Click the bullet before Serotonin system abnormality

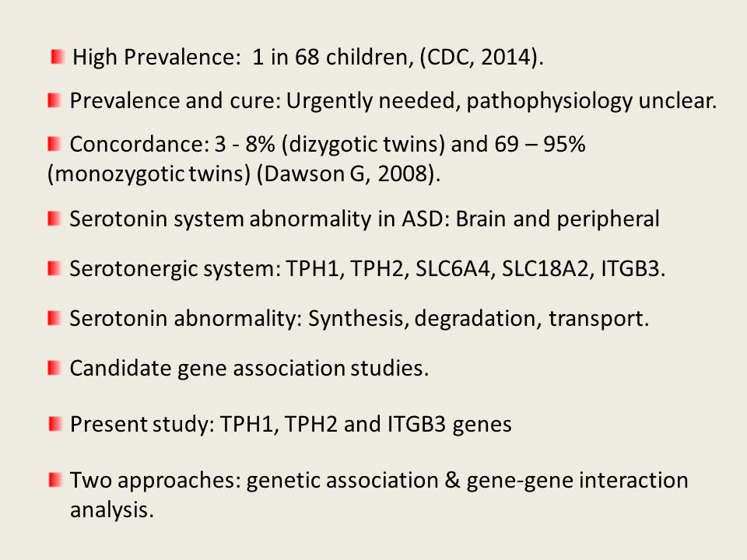(54, 219)
